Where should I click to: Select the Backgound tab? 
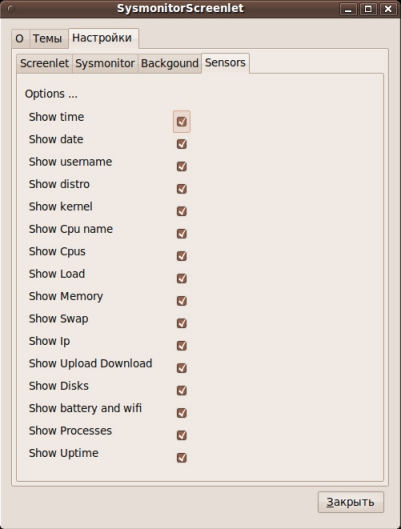(x=170, y=63)
